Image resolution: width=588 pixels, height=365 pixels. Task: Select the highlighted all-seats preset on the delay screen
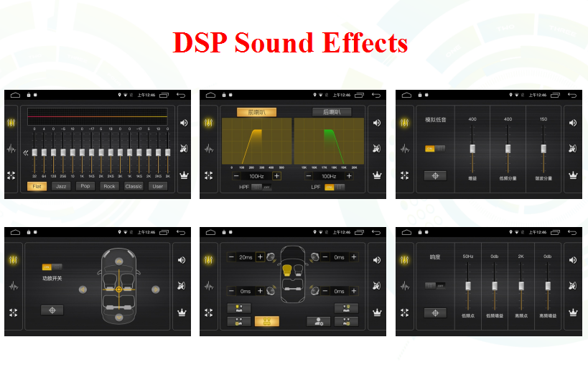coord(267,321)
